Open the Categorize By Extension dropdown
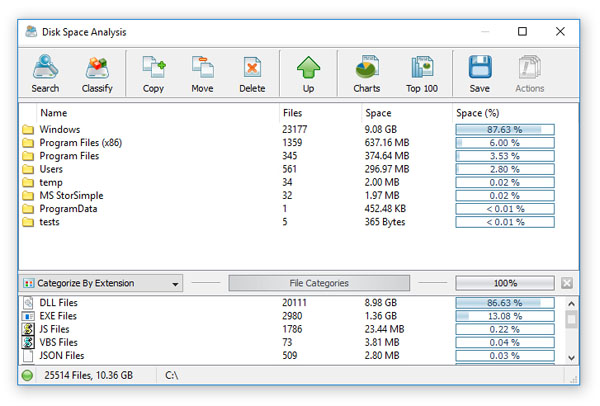Image resolution: width=600 pixels, height=406 pixels. [101, 283]
